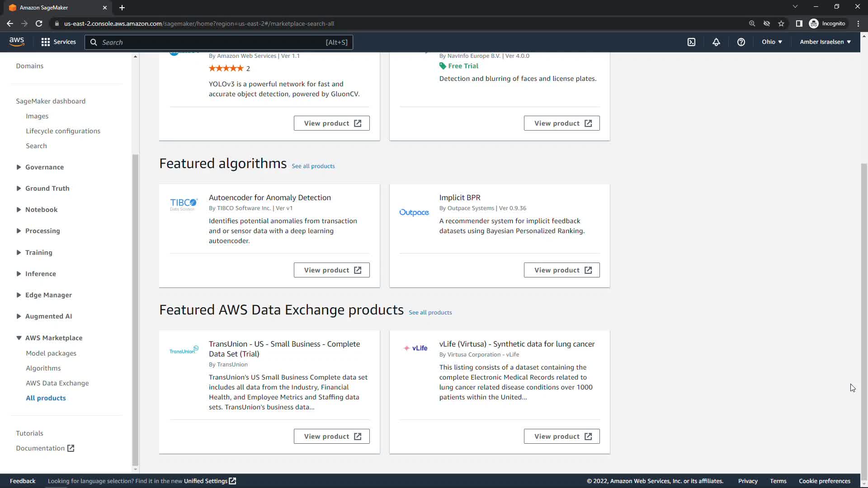
Task: Open the Services grid menu icon
Action: tap(45, 42)
